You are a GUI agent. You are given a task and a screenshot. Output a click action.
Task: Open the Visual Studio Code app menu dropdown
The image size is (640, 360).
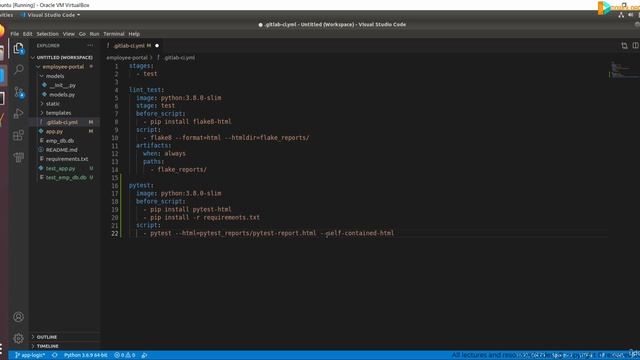click(x=50, y=15)
